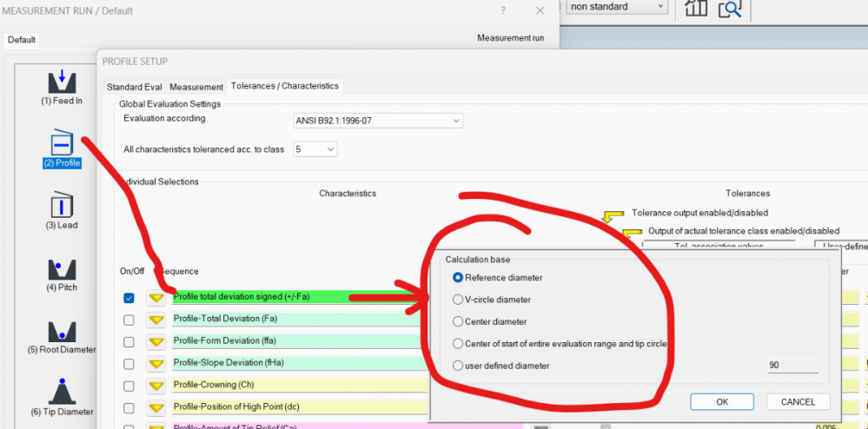Screen dimensions: 868x429
Task: Select the Root Diameter step icon
Action: [x=62, y=332]
